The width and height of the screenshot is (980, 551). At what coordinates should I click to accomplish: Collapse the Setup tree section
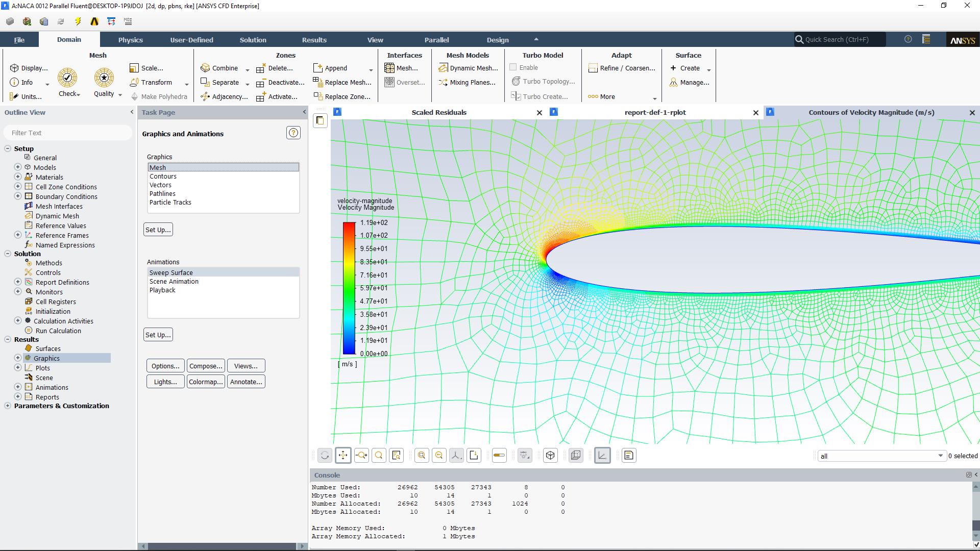pos(8,148)
